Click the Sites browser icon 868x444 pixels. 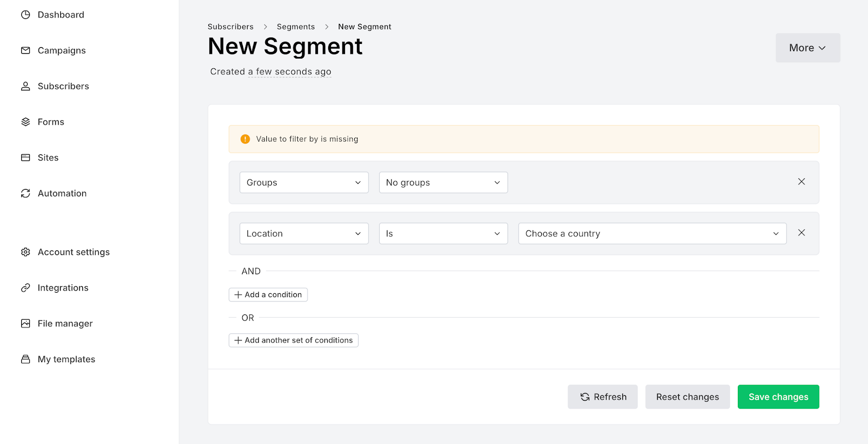[x=25, y=158]
